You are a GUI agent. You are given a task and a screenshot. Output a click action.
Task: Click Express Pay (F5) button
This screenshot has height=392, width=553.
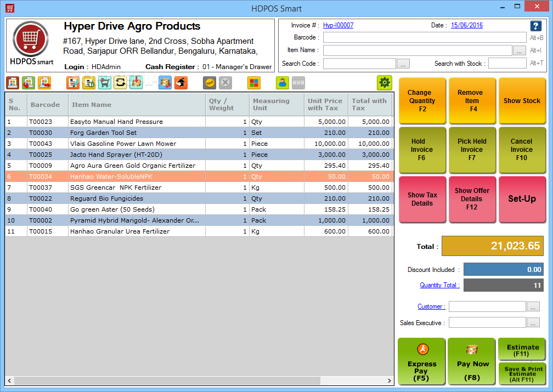422,361
